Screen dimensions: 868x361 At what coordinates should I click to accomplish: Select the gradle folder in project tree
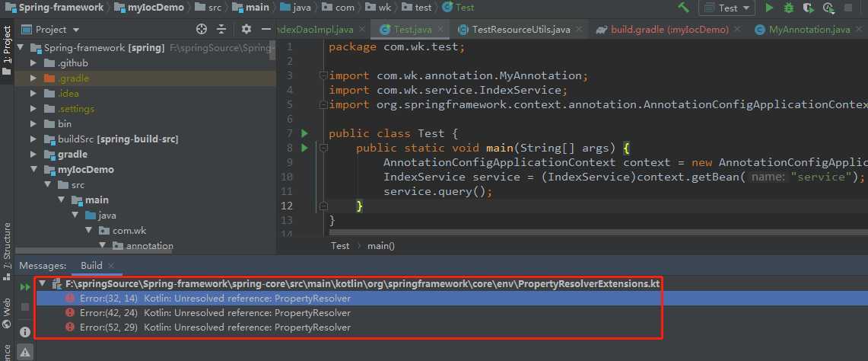pyautogui.click(x=72, y=154)
